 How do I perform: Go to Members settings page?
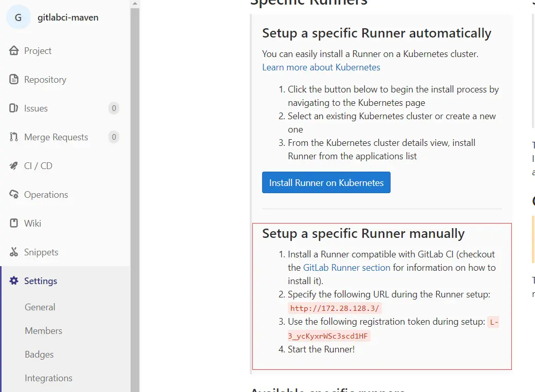click(43, 330)
